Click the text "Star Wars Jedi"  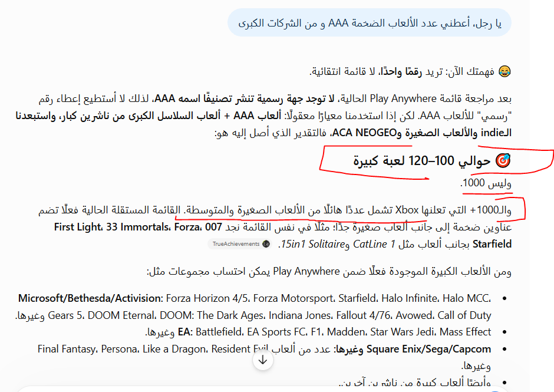point(403,332)
